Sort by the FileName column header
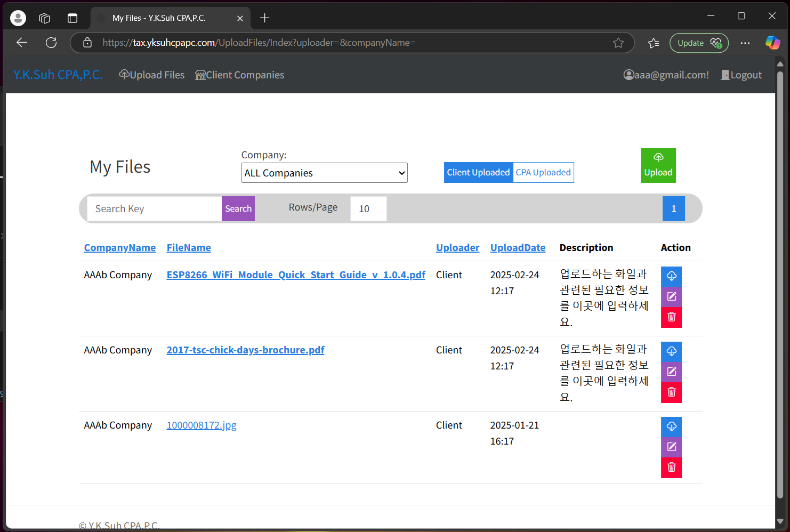 (189, 247)
